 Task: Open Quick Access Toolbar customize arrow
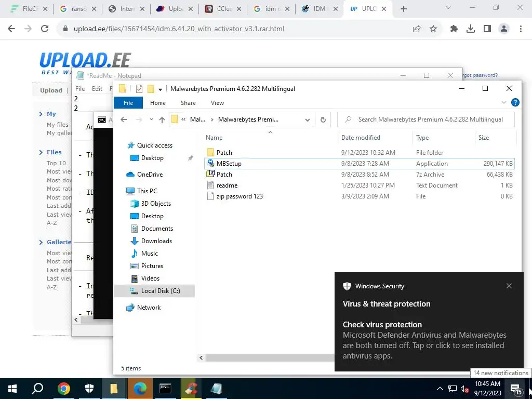coord(160,89)
